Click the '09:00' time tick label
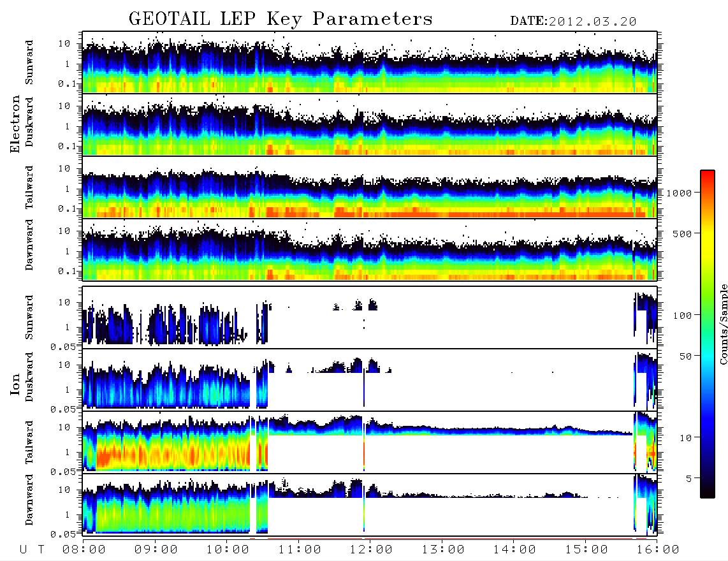This screenshot has height=561, width=728. [156, 550]
